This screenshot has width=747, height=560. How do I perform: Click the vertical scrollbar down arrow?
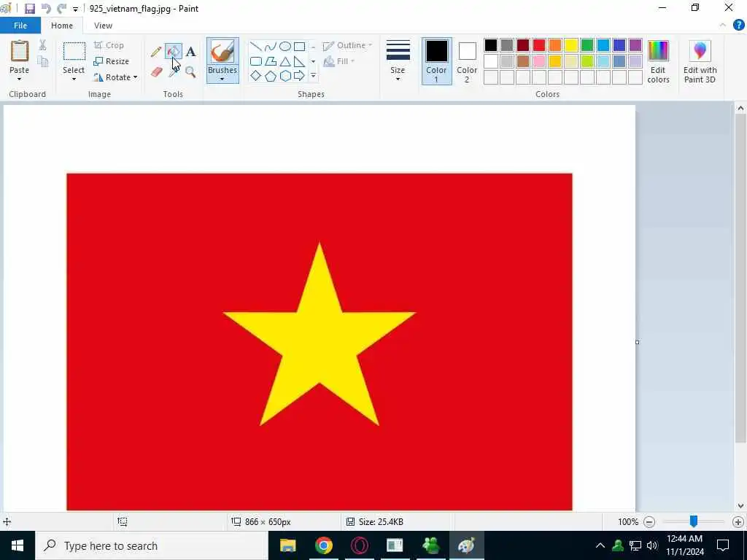point(740,506)
